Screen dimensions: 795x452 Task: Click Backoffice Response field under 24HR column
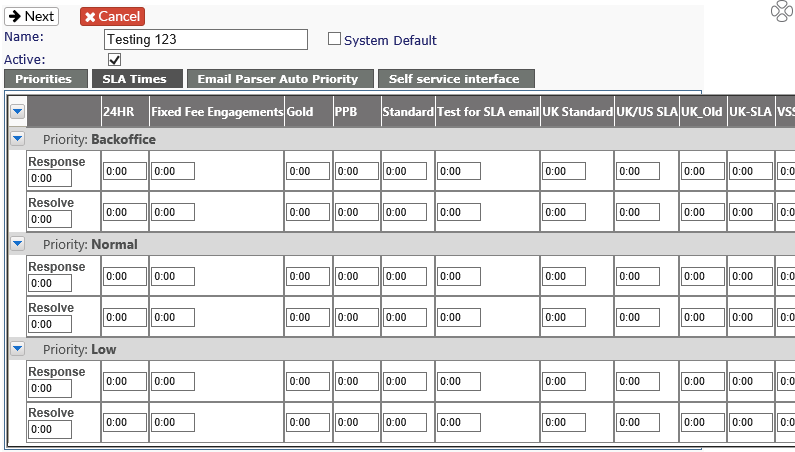click(125, 171)
